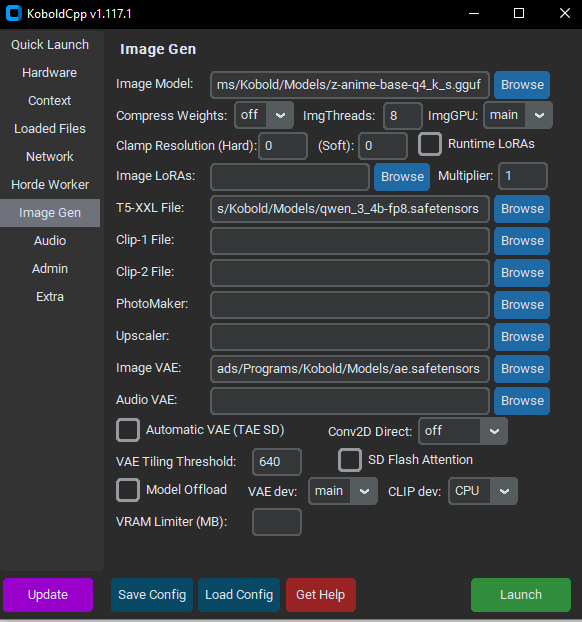
Task: Browse for the Clip-1 File
Action: tap(522, 241)
